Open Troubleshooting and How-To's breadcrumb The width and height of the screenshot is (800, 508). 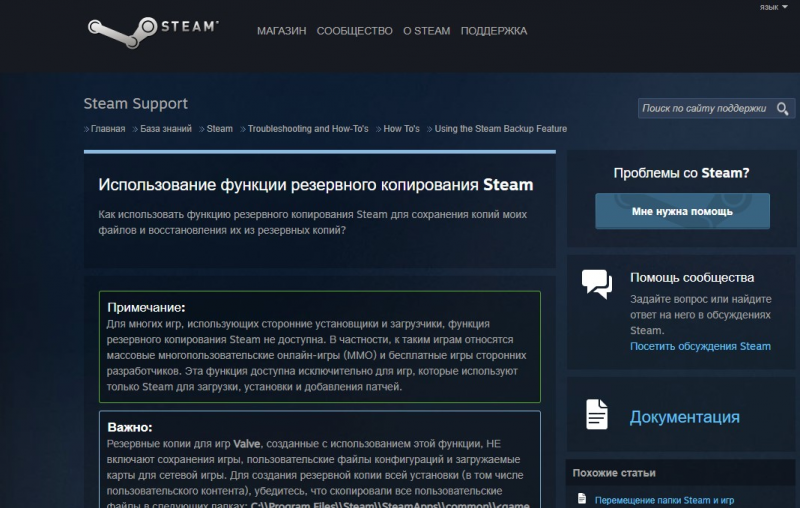click(308, 129)
